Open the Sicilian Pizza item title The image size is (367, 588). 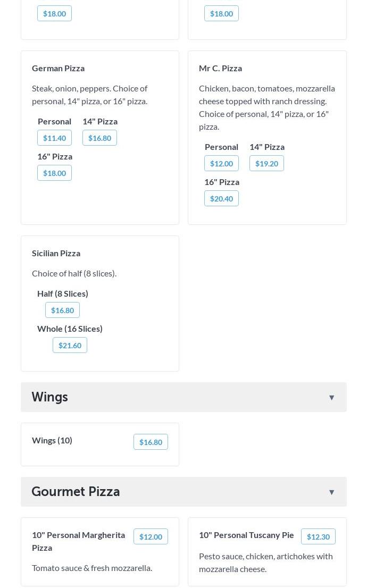(56, 253)
